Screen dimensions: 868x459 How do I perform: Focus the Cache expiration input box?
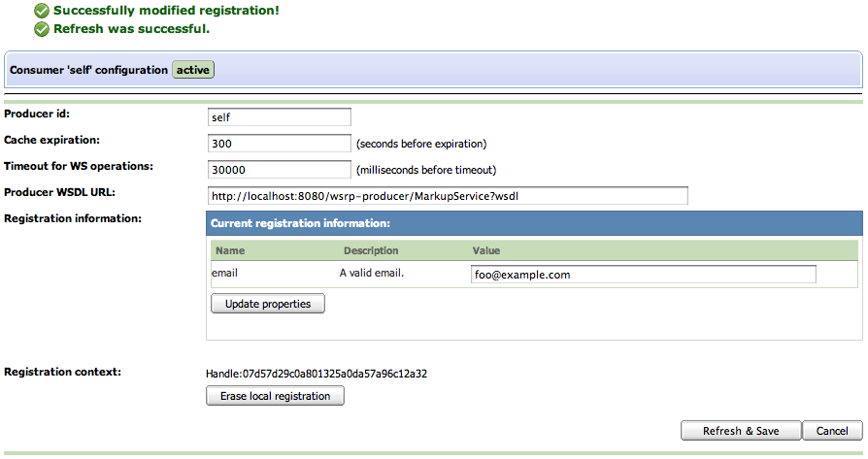click(279, 144)
